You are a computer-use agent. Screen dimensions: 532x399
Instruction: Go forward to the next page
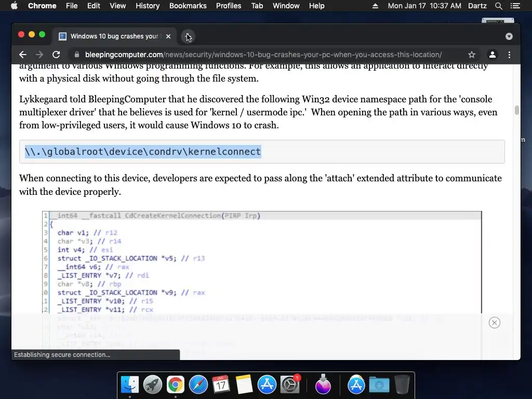coord(39,55)
